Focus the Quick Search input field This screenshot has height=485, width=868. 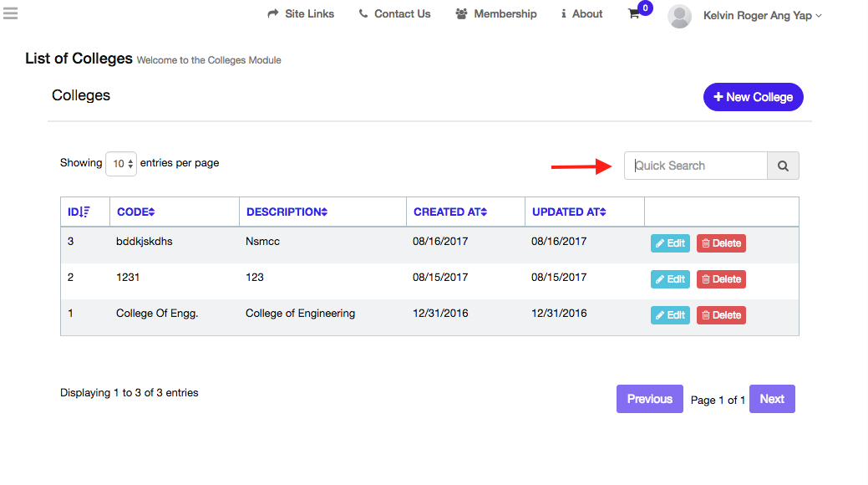tap(695, 166)
